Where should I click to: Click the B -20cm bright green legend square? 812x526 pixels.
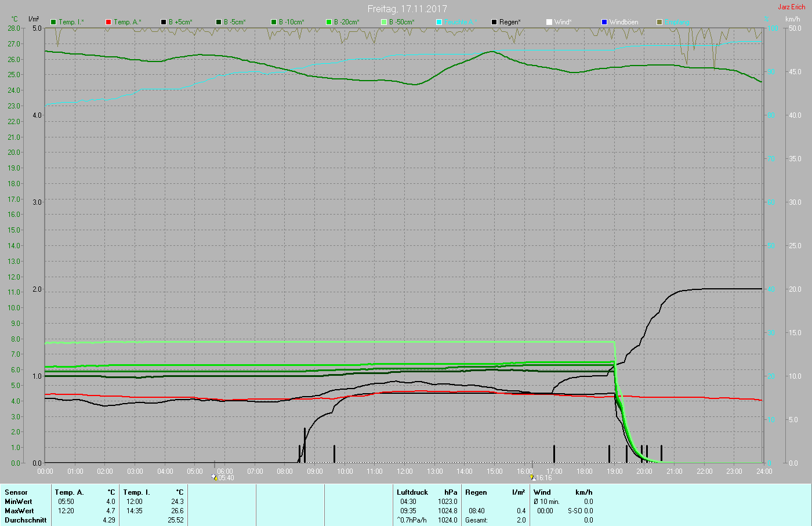pyautogui.click(x=329, y=22)
